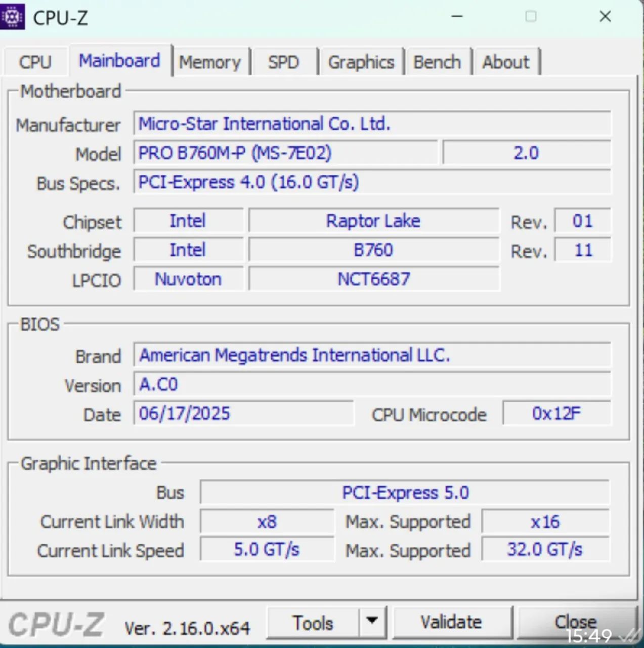This screenshot has width=644, height=648.
Task: Click the model revision value 2.0
Action: point(527,152)
